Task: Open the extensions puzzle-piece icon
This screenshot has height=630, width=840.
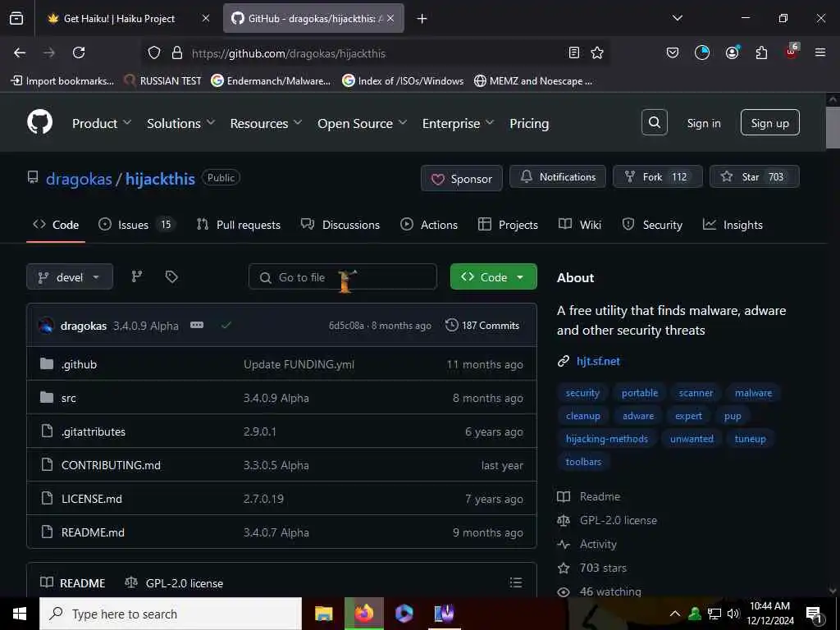Action: pyautogui.click(x=761, y=52)
